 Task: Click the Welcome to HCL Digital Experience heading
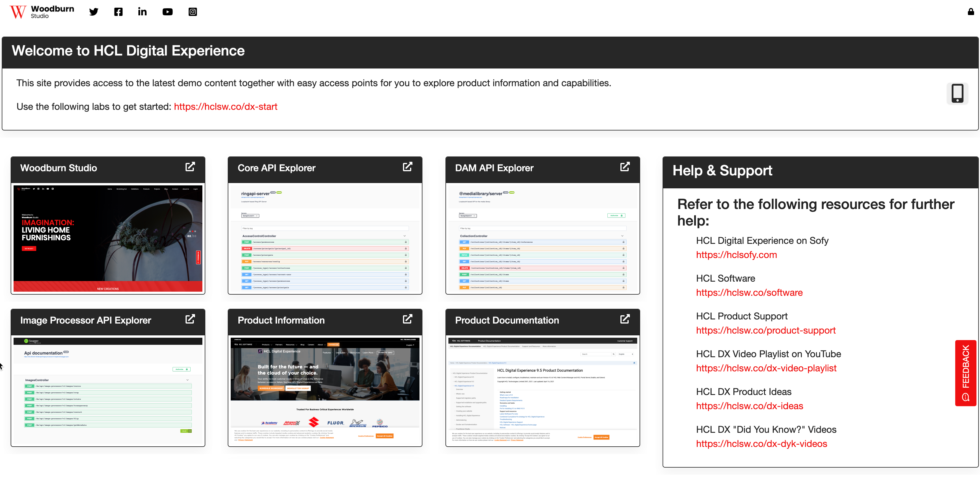pyautogui.click(x=128, y=50)
